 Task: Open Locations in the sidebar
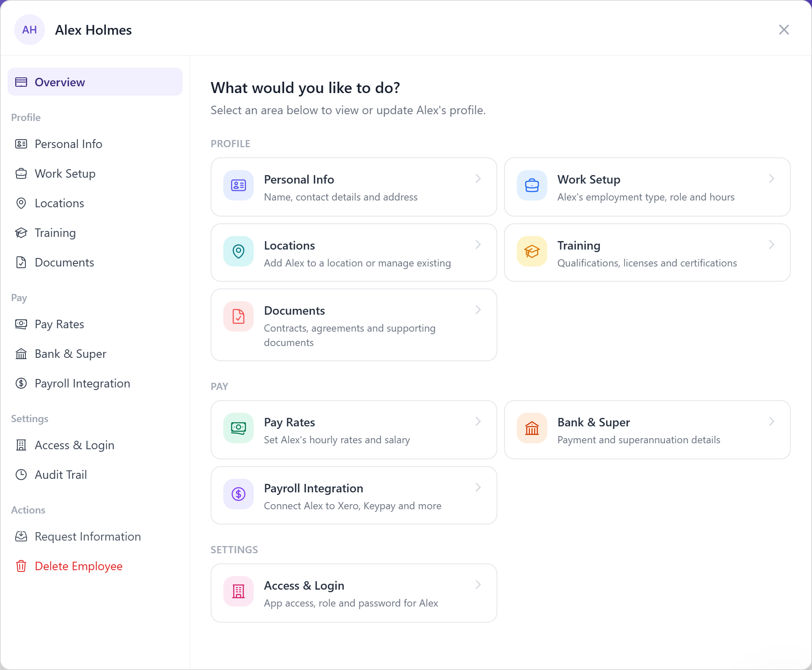(x=95, y=203)
